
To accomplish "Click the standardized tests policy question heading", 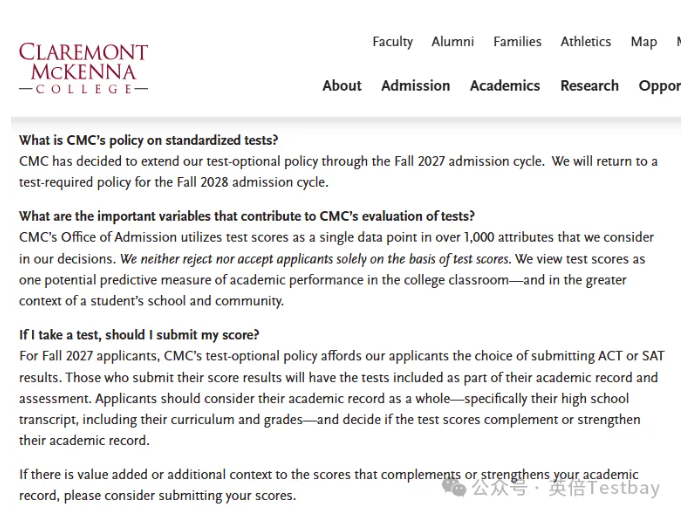I will pos(149,140).
